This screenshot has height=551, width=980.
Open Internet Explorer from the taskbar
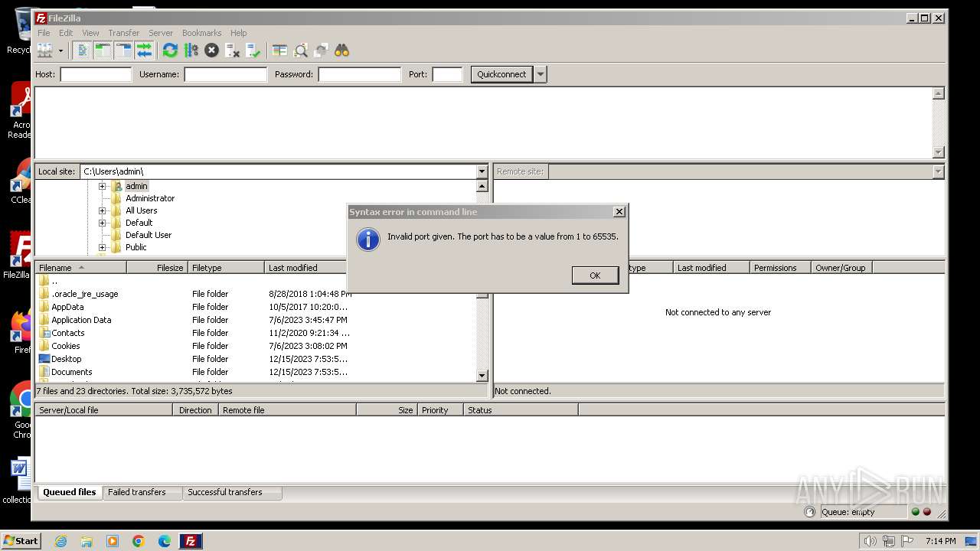pyautogui.click(x=60, y=541)
